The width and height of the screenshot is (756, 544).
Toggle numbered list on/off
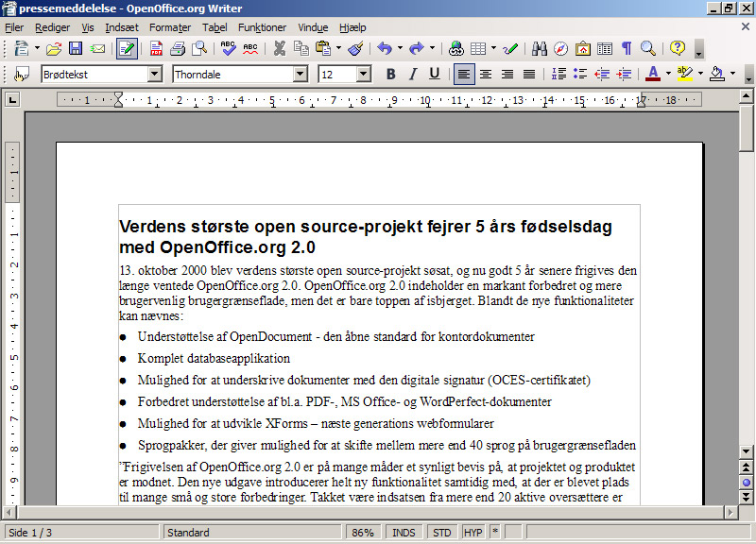pyautogui.click(x=558, y=75)
